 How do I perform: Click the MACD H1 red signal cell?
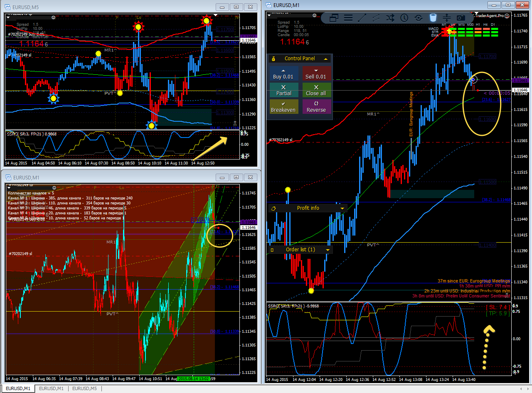point(478,29)
